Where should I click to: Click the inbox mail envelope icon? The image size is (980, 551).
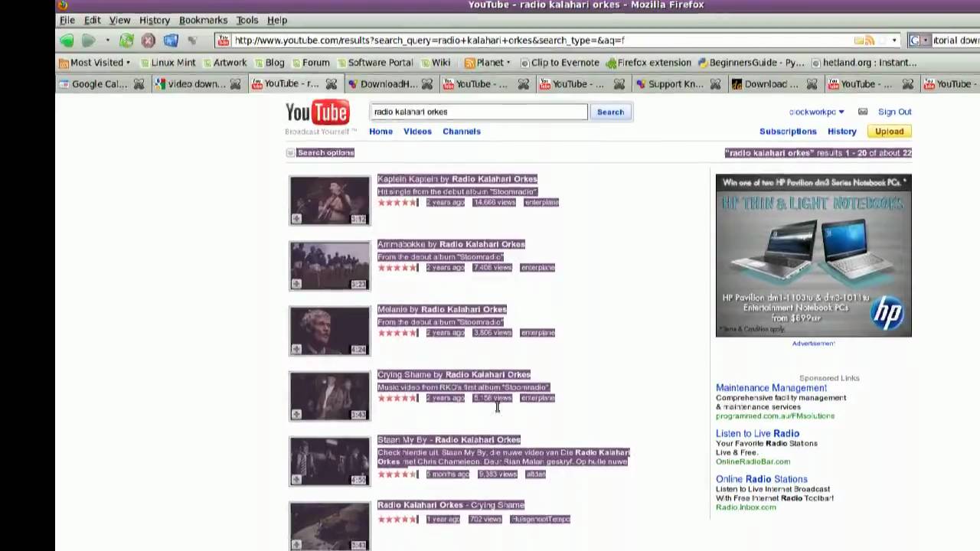tap(863, 112)
